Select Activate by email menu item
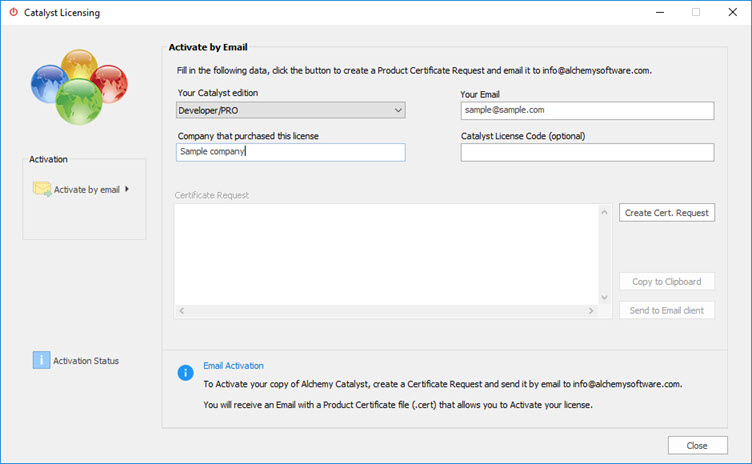The width and height of the screenshot is (752, 464). click(86, 188)
